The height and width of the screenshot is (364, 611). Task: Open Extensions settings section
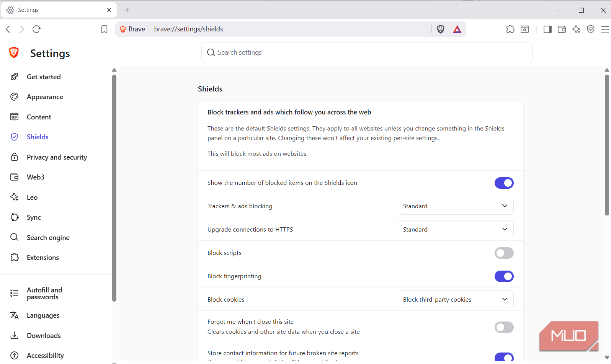[x=43, y=257]
